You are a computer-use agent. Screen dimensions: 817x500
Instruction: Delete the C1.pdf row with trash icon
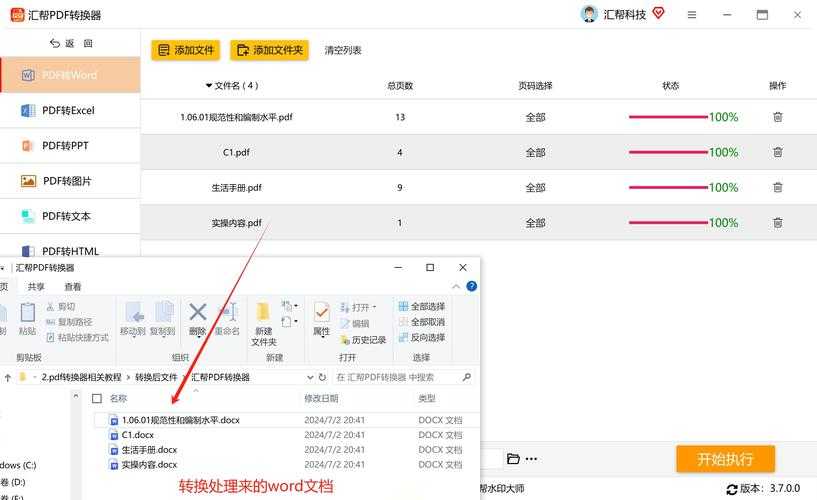(777, 152)
